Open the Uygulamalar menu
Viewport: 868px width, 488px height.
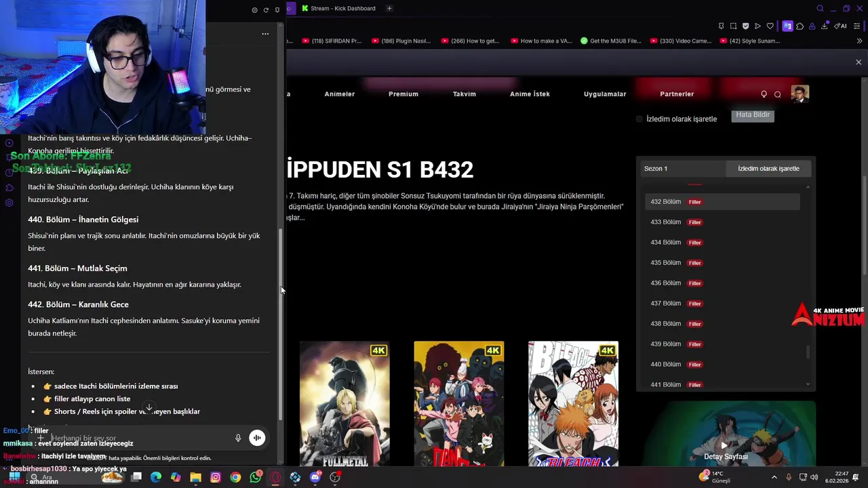605,94
